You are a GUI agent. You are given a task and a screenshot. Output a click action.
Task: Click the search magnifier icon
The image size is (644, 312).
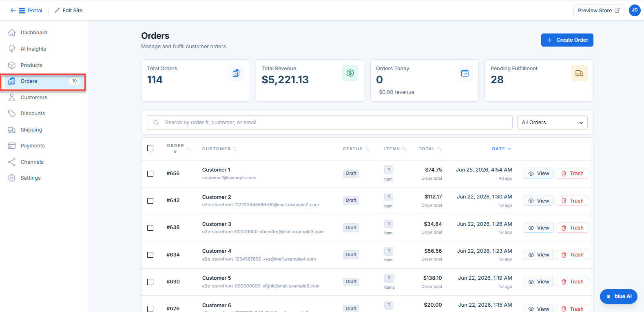(x=156, y=123)
